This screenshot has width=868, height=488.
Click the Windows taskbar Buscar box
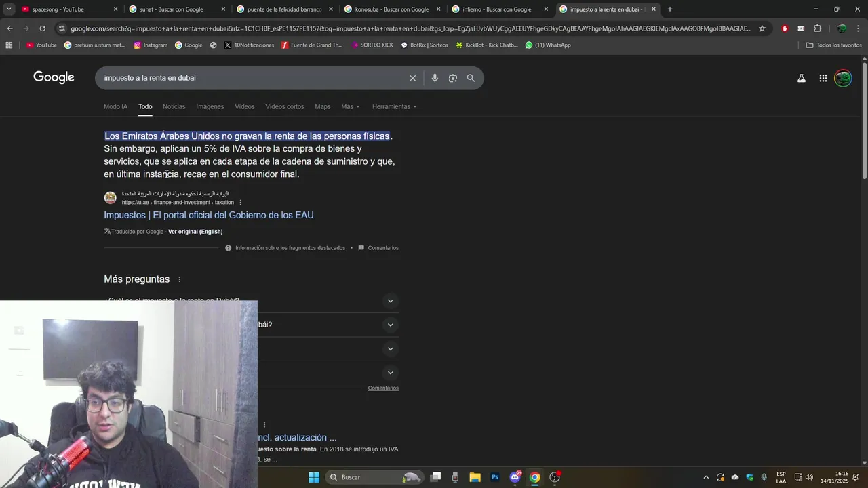coord(374,477)
